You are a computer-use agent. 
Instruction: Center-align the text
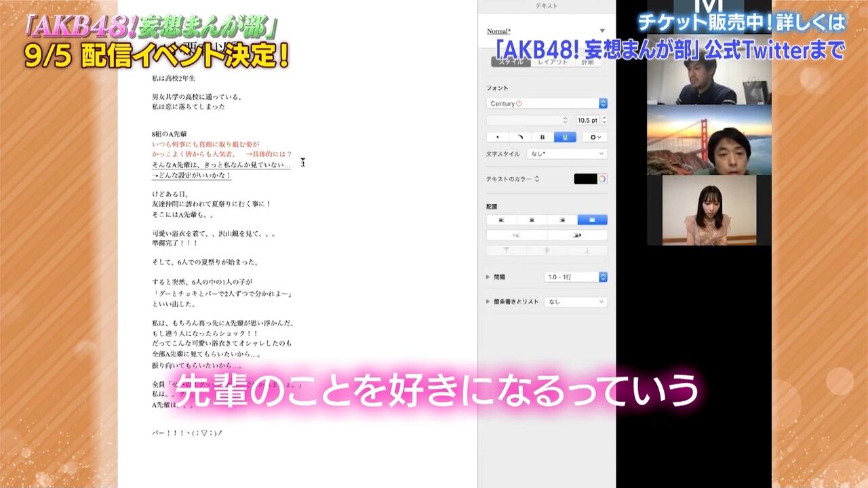[x=532, y=220]
